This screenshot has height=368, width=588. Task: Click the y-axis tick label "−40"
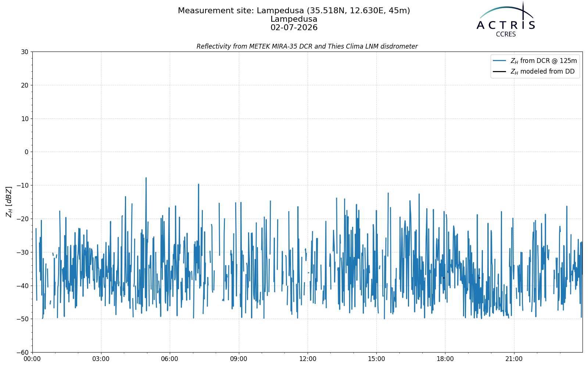22,286
